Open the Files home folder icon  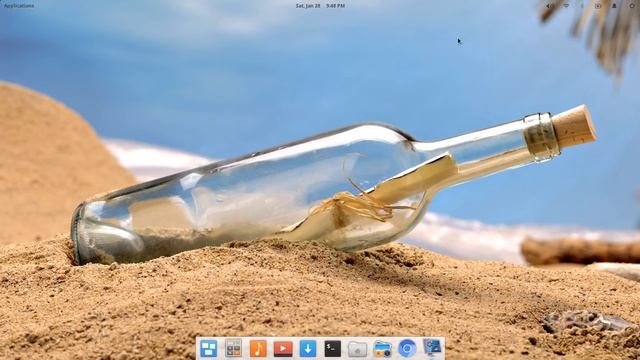[358, 349]
